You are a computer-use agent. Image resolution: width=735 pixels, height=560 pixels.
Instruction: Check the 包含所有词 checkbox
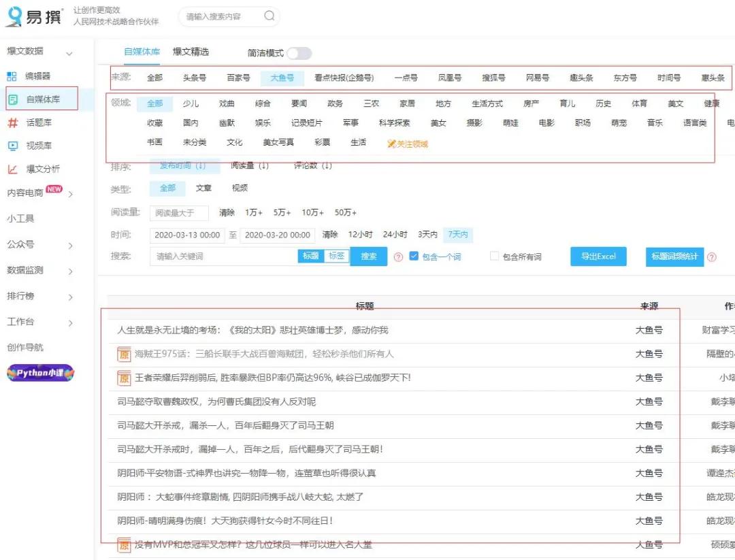click(493, 257)
